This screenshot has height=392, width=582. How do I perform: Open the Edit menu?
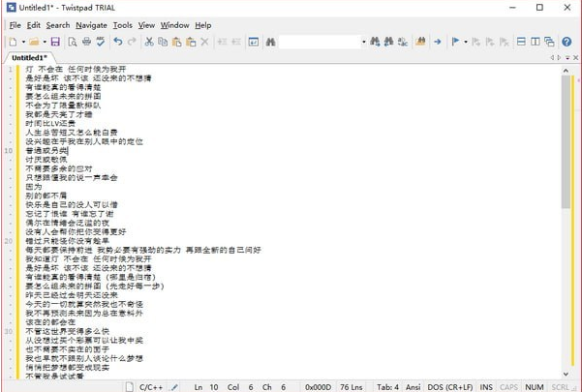pos(33,25)
